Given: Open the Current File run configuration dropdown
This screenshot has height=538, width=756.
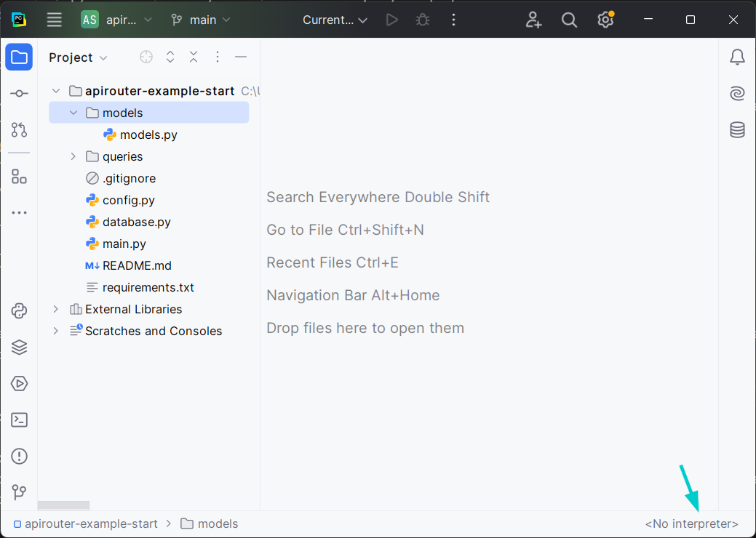Looking at the screenshot, I should point(335,20).
